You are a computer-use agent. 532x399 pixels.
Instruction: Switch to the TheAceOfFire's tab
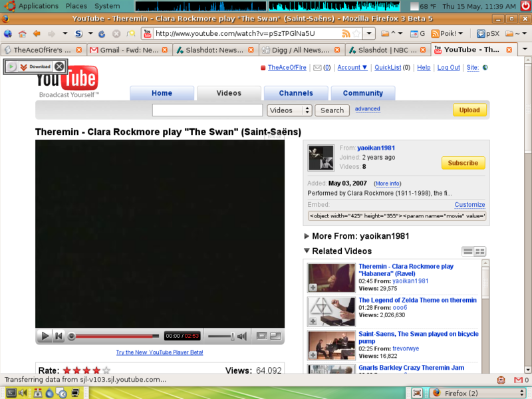(x=43, y=50)
